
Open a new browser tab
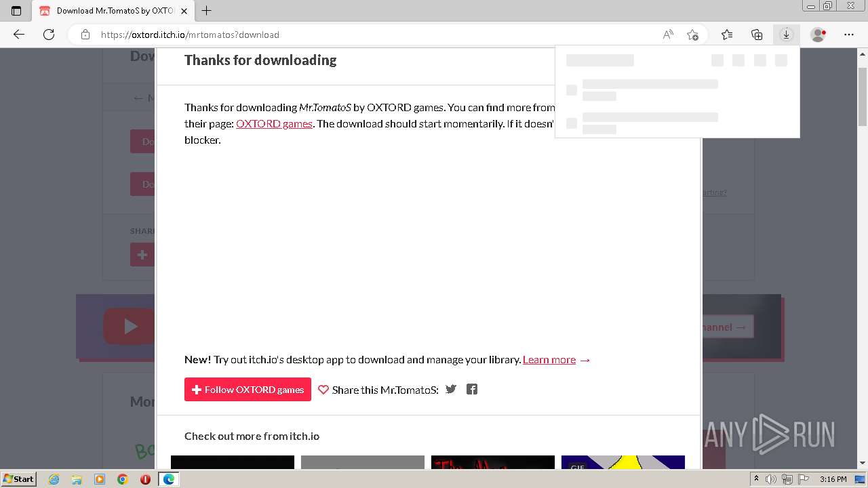tap(207, 11)
